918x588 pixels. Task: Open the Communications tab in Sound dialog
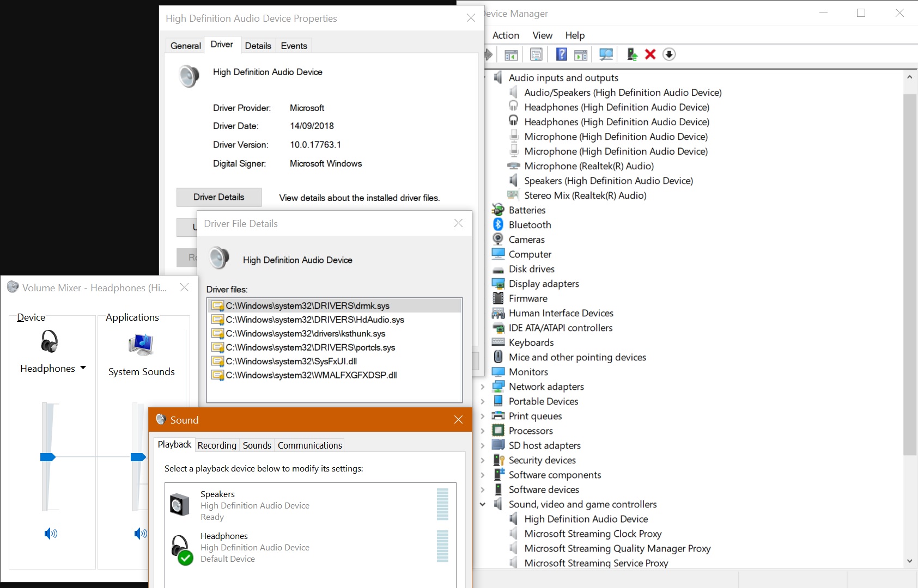click(x=310, y=445)
